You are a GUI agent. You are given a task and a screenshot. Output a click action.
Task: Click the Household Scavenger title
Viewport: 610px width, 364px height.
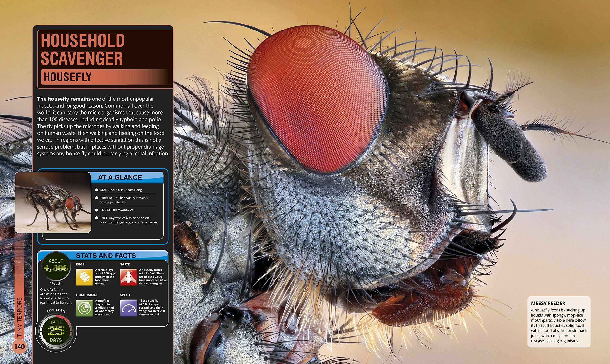point(82,49)
